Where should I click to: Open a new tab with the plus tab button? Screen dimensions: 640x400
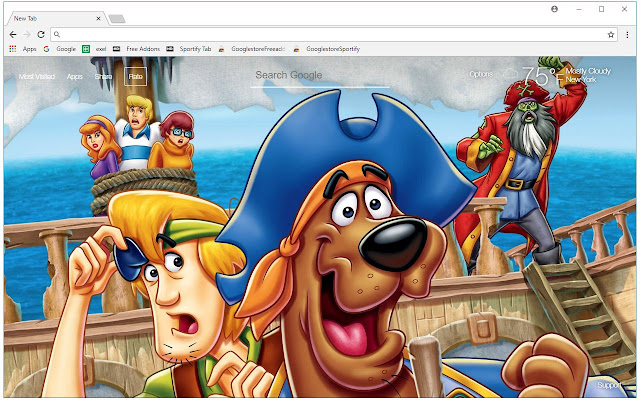coord(117,18)
